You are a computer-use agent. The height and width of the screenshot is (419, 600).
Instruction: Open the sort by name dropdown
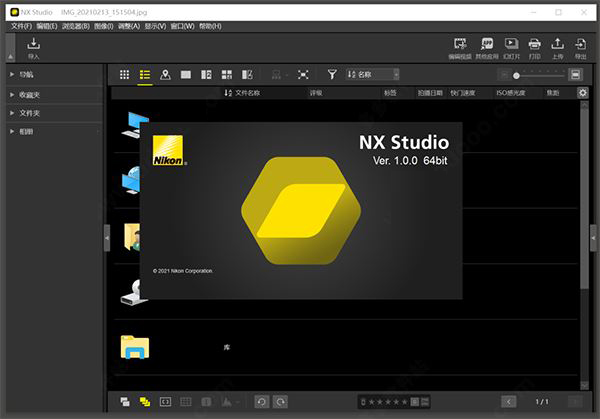372,74
